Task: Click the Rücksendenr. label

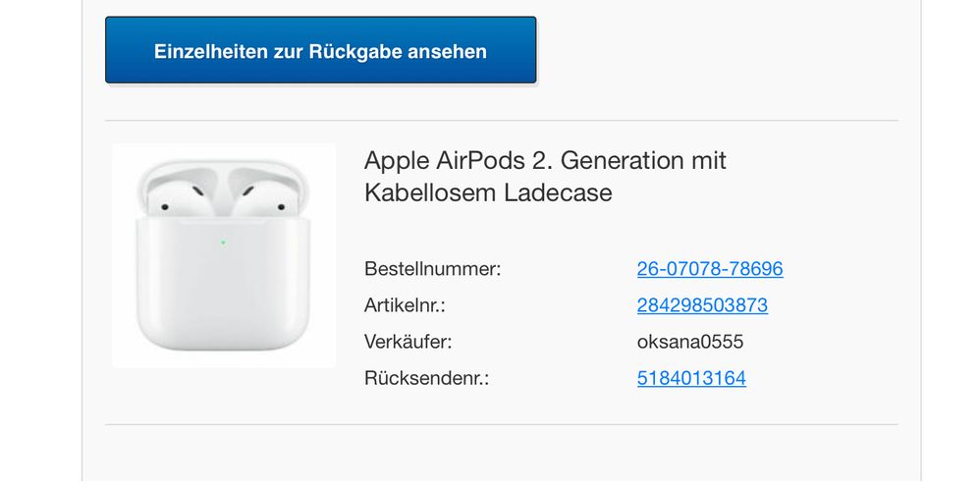Action: coord(426,378)
